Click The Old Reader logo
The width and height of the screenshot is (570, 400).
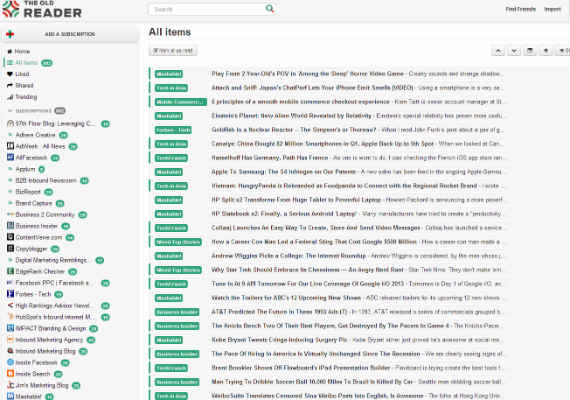pos(42,9)
